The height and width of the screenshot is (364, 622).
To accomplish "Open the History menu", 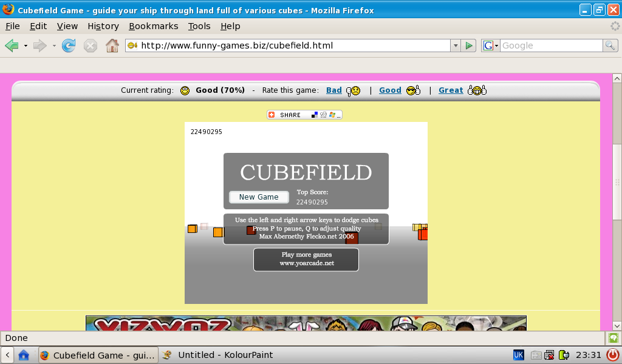I will (x=103, y=26).
